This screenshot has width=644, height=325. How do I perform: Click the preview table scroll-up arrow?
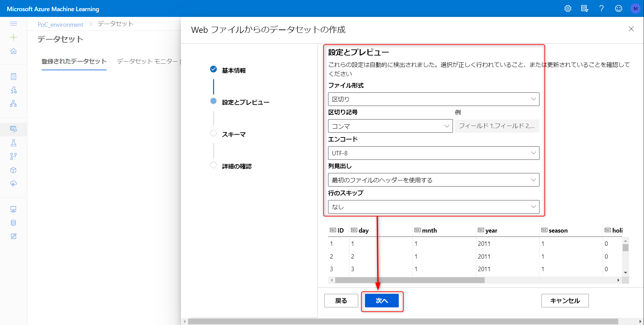pos(626,241)
